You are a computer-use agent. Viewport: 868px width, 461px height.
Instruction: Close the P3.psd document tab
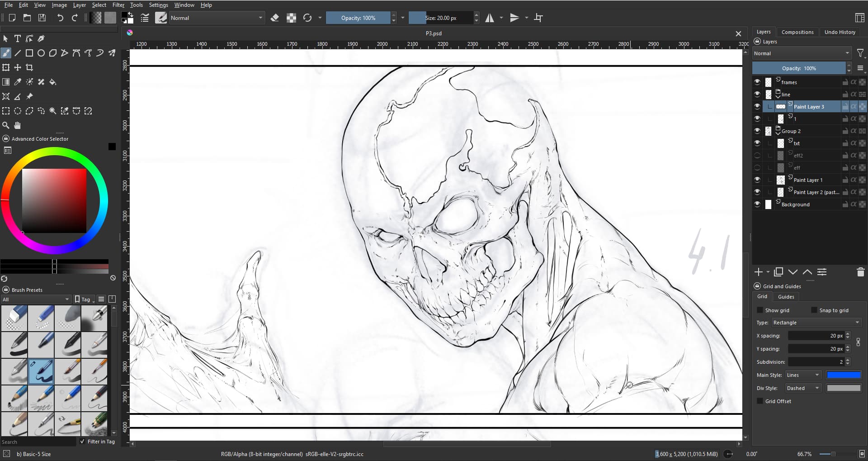click(x=738, y=33)
